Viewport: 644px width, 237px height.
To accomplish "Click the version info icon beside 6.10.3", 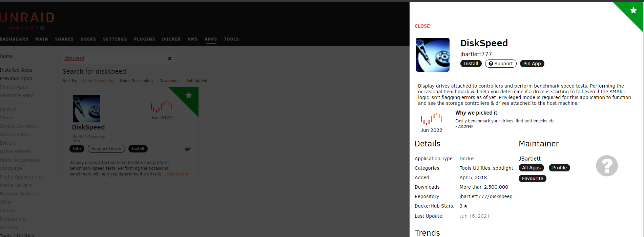I will [42, 28].
